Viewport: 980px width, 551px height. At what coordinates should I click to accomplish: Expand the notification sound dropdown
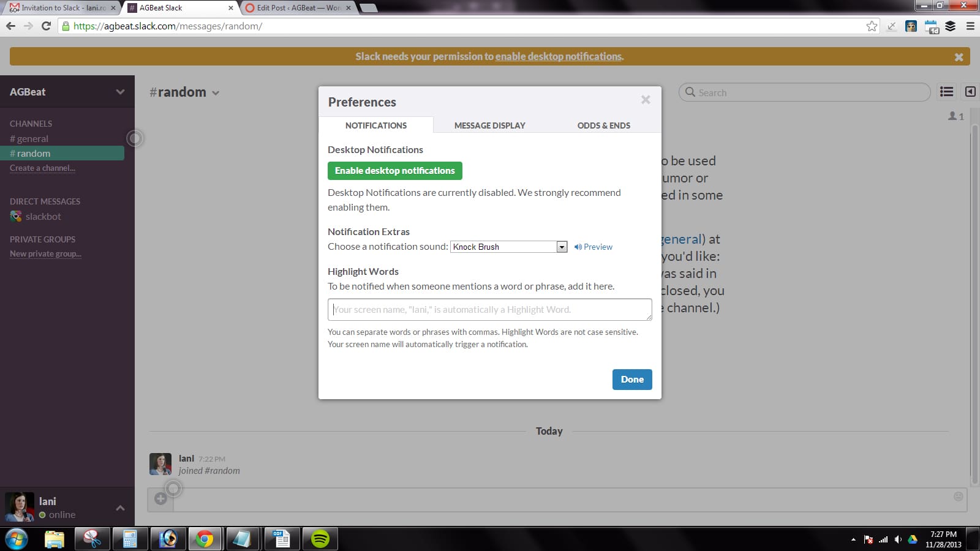tap(562, 247)
